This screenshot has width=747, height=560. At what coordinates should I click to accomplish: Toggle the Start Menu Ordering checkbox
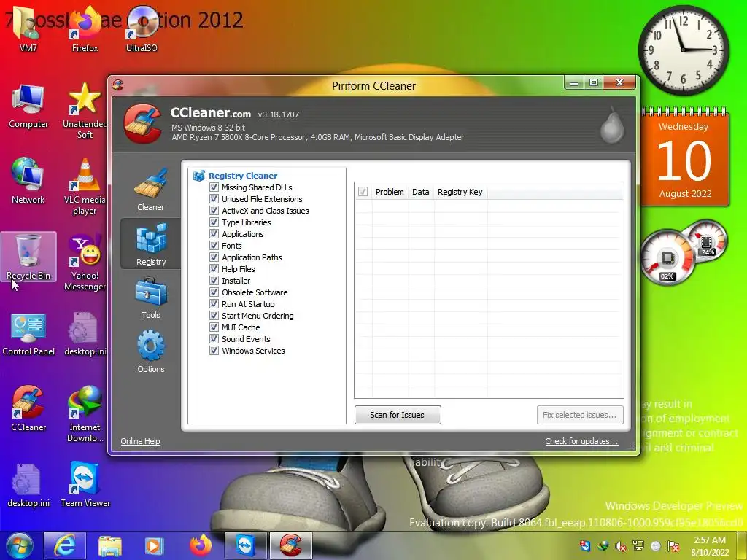point(214,315)
